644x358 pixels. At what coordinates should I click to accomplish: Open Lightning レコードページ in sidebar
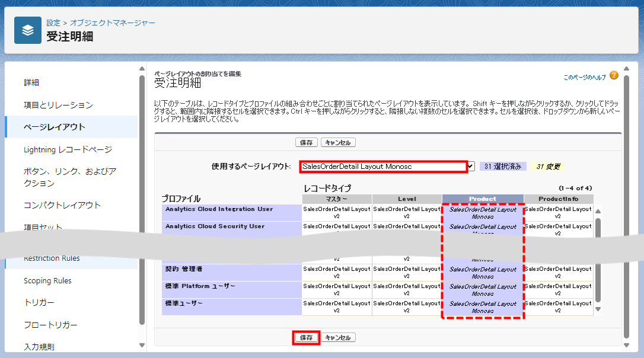[x=68, y=149]
